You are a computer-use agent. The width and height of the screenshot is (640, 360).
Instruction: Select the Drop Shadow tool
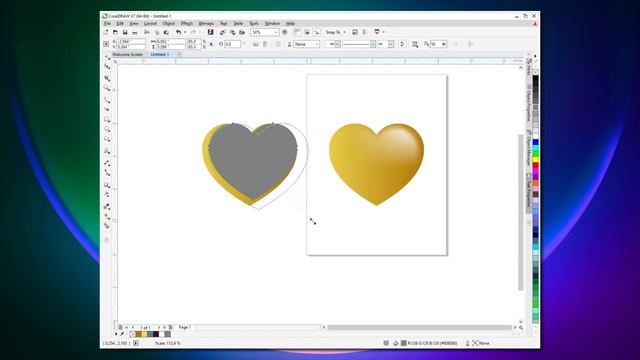pyautogui.click(x=107, y=185)
